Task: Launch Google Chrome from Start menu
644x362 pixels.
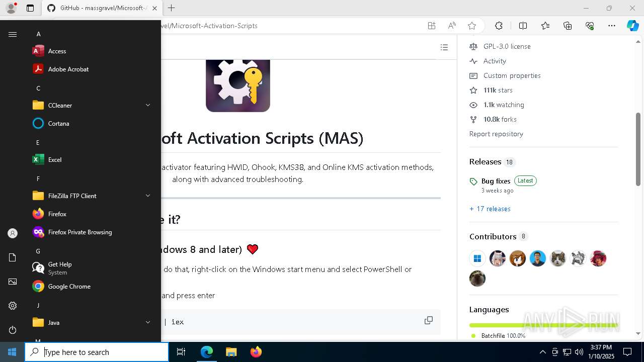Action: click(x=91, y=286)
